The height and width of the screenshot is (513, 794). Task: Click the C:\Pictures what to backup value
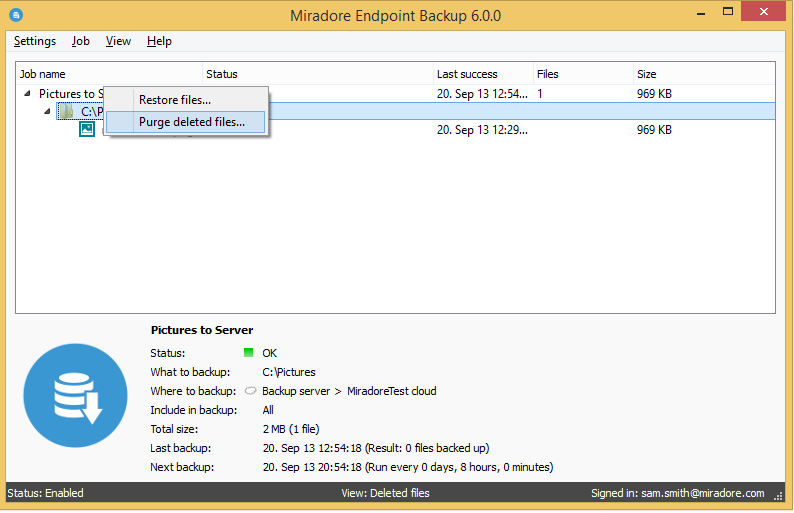pyautogui.click(x=289, y=372)
